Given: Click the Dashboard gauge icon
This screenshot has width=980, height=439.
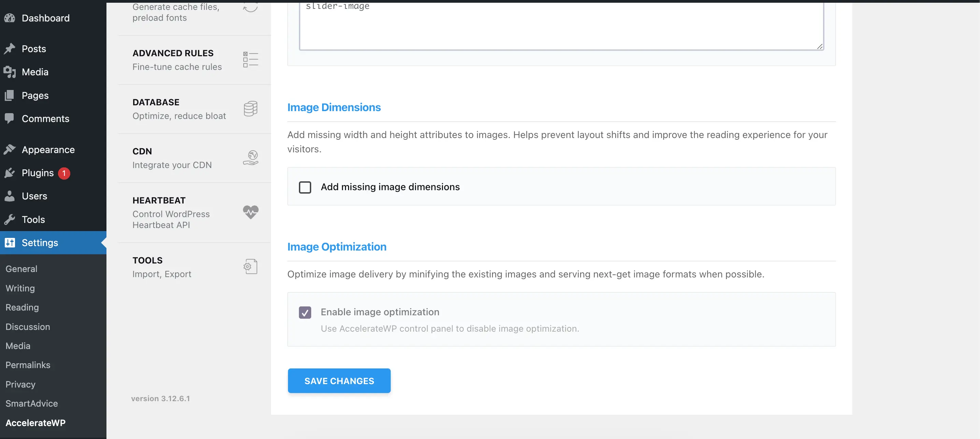Looking at the screenshot, I should (10, 18).
